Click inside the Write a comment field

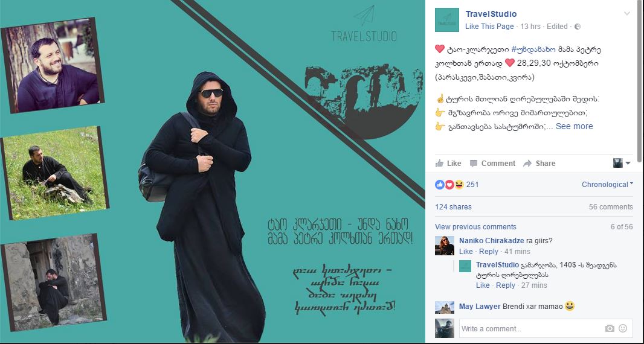532,328
